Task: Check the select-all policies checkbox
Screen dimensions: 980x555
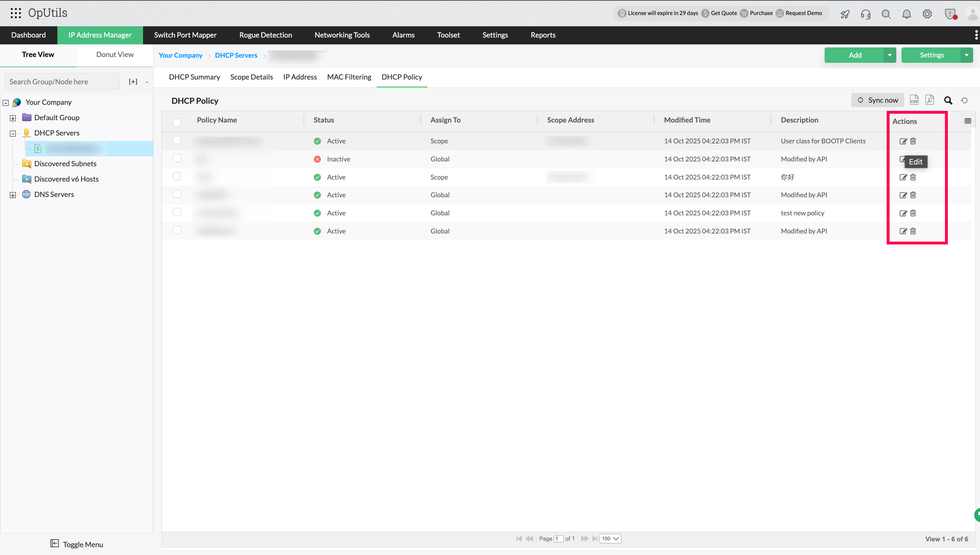Action: point(177,122)
